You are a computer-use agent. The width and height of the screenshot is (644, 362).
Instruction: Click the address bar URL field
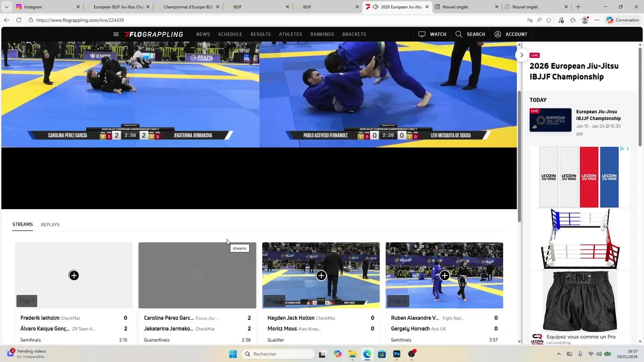pyautogui.click(x=272, y=20)
